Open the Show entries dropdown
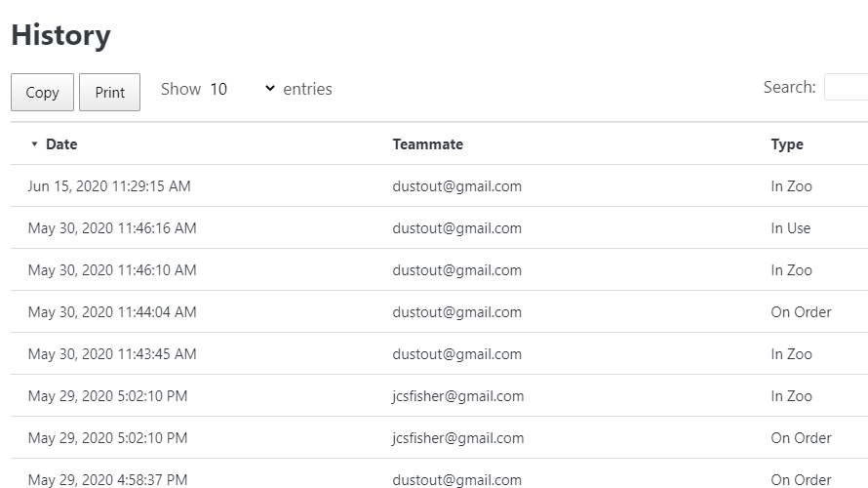 243,89
